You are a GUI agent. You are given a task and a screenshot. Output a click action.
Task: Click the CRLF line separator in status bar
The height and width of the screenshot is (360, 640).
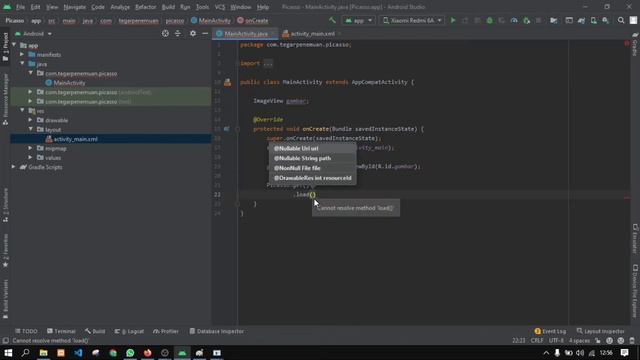[537, 340]
